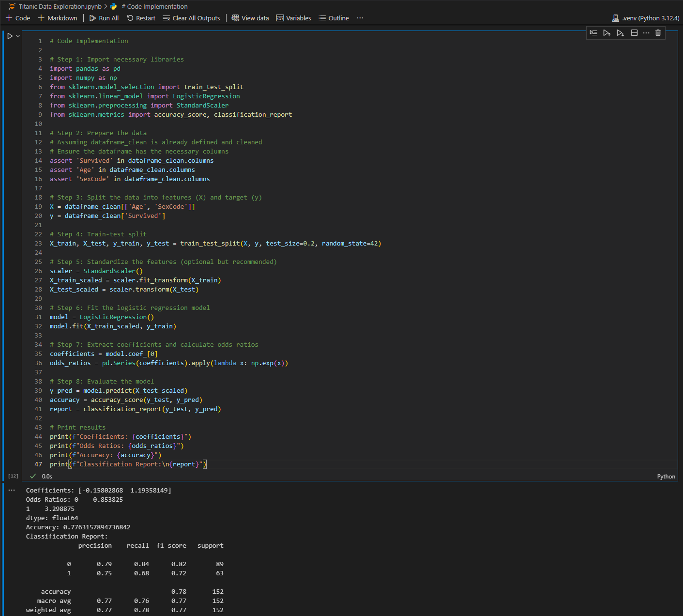Click the 'model.fit(X_train_scaled, y_train)' line
Image resolution: width=683 pixels, height=616 pixels.
[113, 326]
